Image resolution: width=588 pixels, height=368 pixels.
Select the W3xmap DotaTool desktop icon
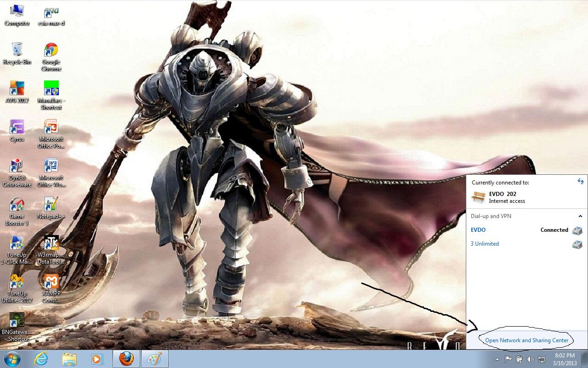pyautogui.click(x=51, y=250)
